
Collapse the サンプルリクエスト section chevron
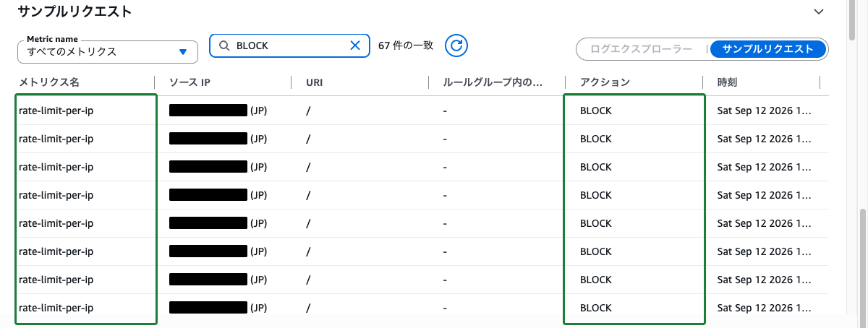click(x=819, y=12)
